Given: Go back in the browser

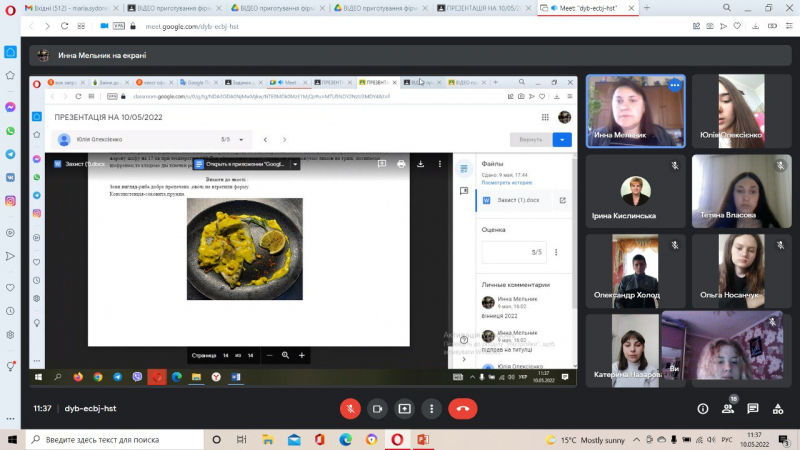Looking at the screenshot, I should point(31,26).
